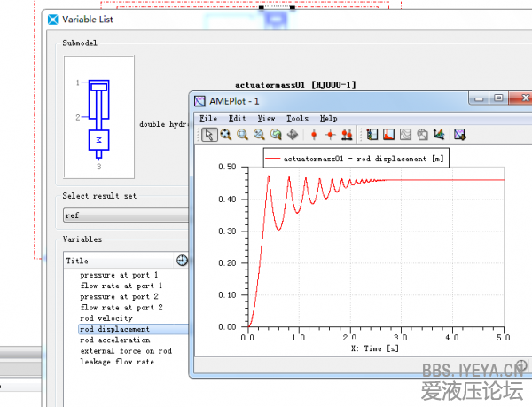Choose 'external force on rod' variable

125,351
